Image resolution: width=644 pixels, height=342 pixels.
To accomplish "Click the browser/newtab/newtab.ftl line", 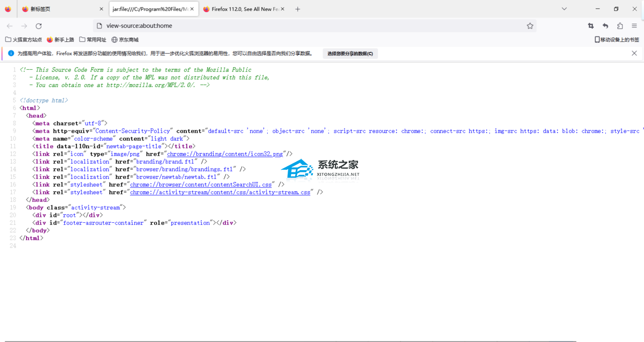I will coord(131,177).
